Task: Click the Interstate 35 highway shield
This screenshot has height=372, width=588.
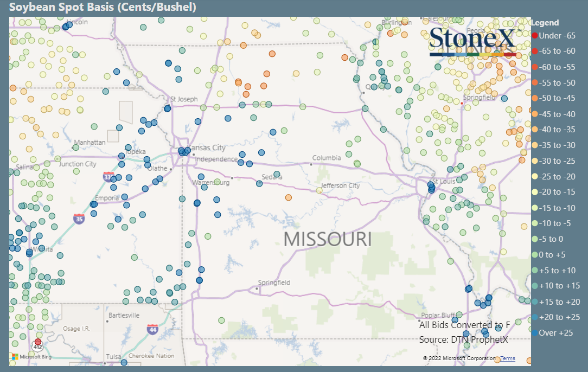Action: (x=79, y=219)
